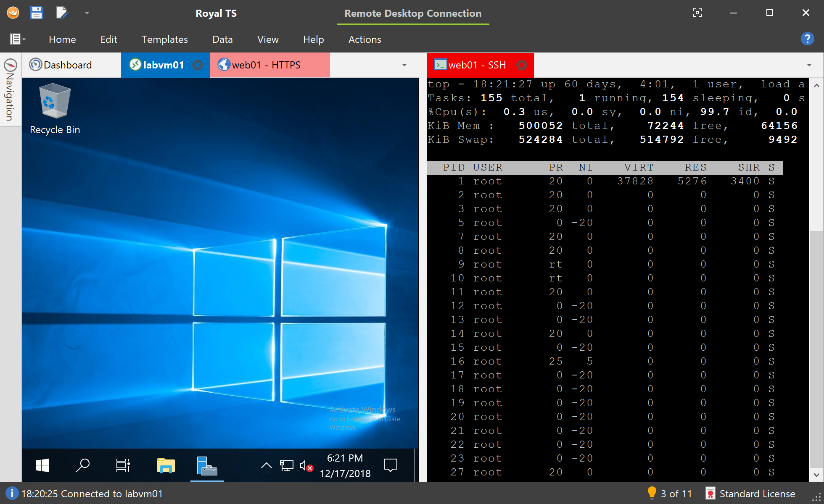Open the Actions menu
This screenshot has height=504, width=824.
click(364, 39)
